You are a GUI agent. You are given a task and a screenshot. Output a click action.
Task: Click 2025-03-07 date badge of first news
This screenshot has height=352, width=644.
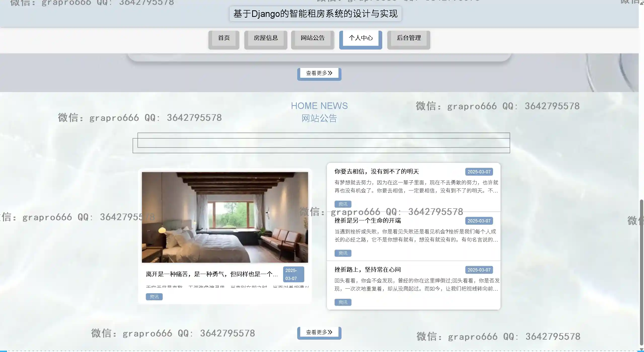click(x=479, y=172)
